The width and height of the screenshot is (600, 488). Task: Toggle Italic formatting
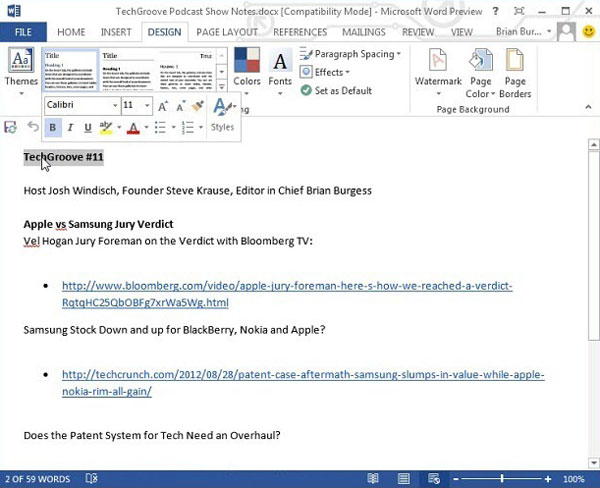tap(70, 127)
